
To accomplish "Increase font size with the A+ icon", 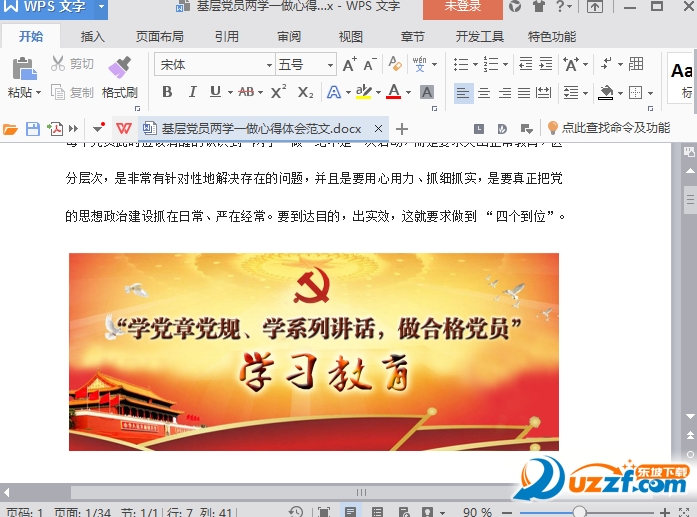I will click(x=350, y=64).
